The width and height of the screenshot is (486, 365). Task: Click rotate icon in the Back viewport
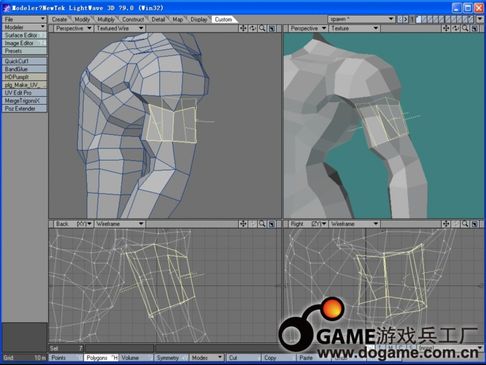(x=253, y=224)
